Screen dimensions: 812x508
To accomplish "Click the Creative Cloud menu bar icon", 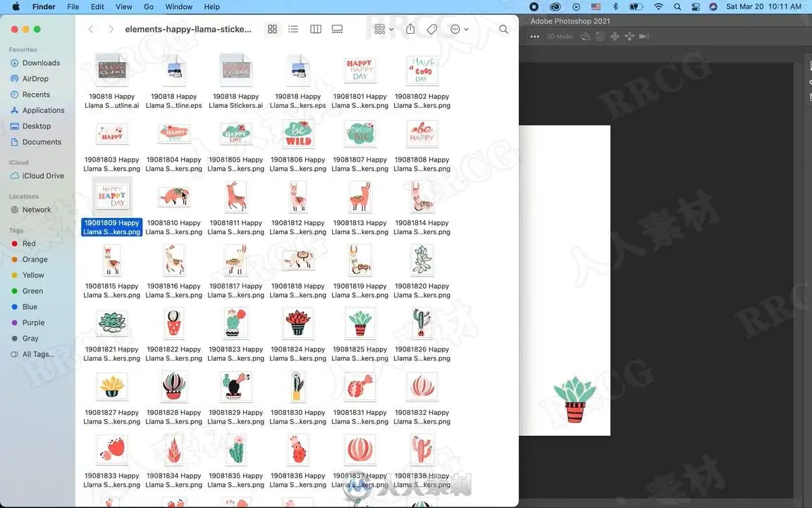I will pos(555,7).
